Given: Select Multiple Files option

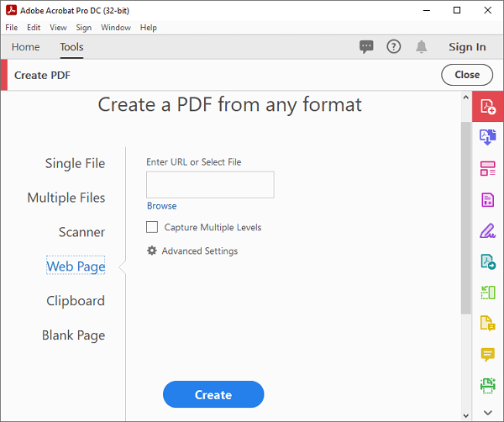Looking at the screenshot, I should click(x=66, y=198).
